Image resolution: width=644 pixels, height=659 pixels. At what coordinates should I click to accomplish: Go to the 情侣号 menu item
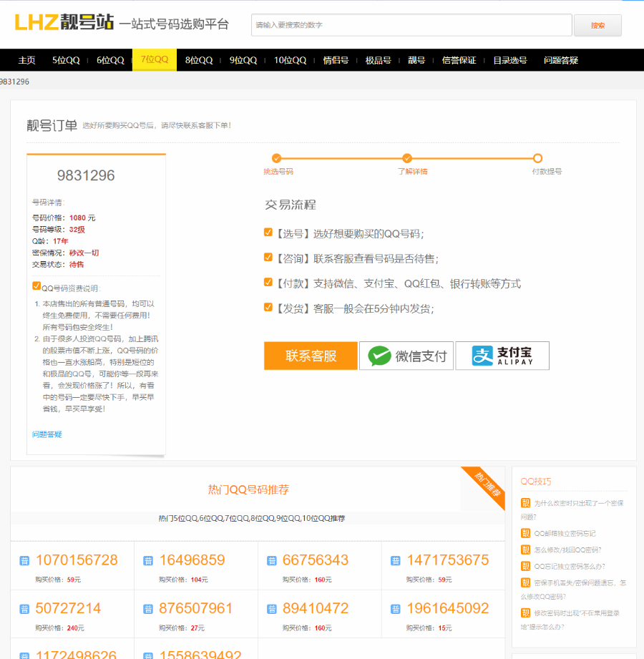click(336, 60)
